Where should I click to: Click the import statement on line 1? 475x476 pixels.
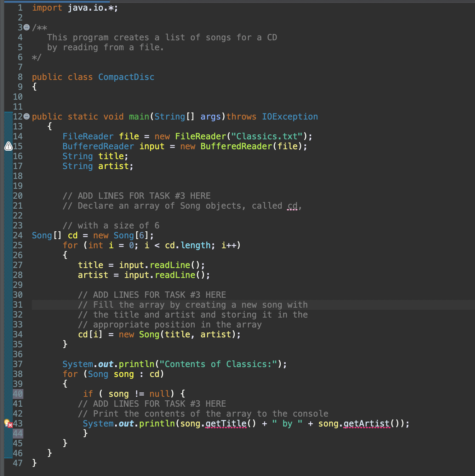click(x=74, y=7)
